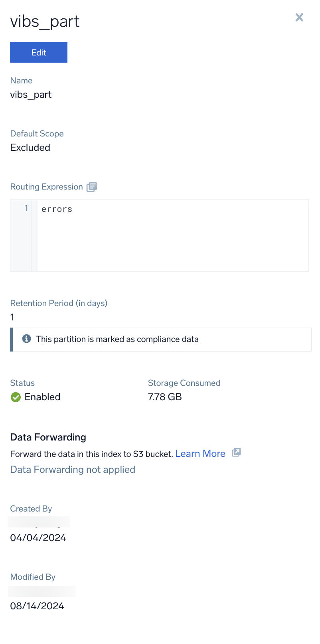Image resolution: width=320 pixels, height=644 pixels.
Task: Click the created date 04/04/2024
Action: (x=38, y=538)
